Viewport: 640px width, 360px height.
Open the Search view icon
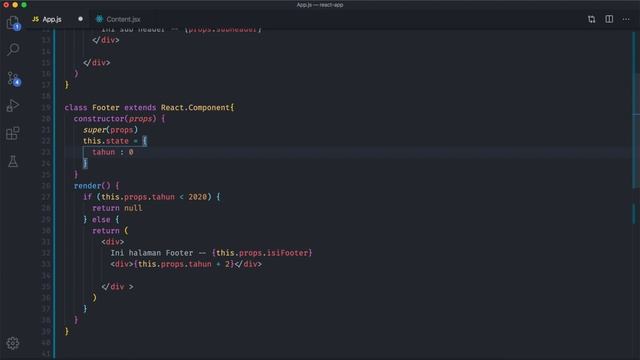[13, 49]
